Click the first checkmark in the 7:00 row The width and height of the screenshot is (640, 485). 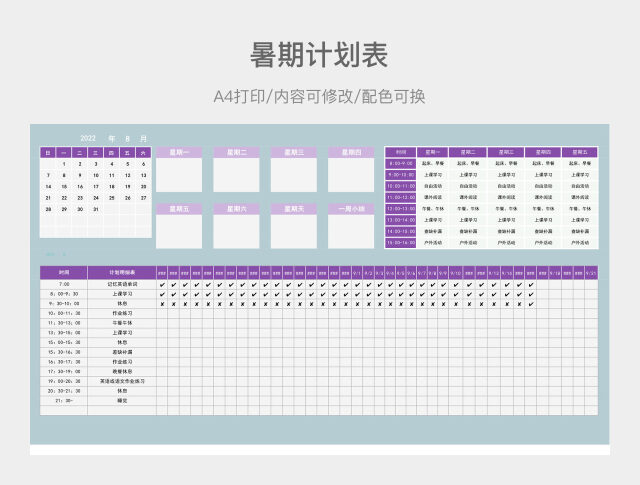pos(162,284)
